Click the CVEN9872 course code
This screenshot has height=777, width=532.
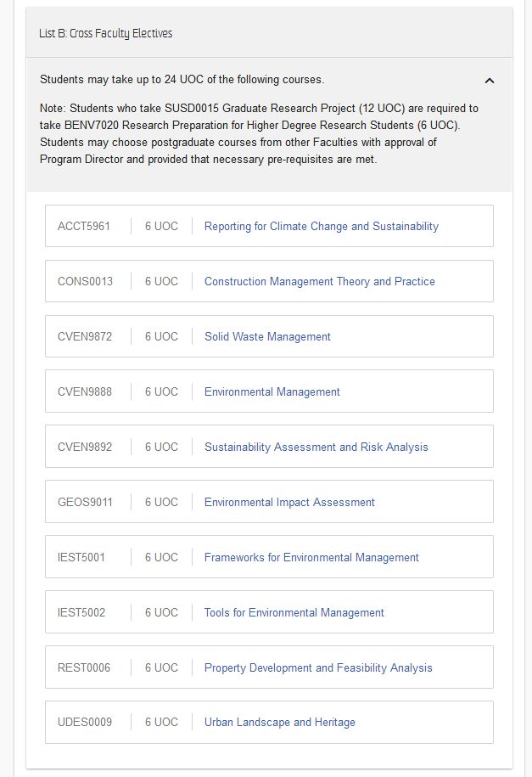click(x=85, y=336)
